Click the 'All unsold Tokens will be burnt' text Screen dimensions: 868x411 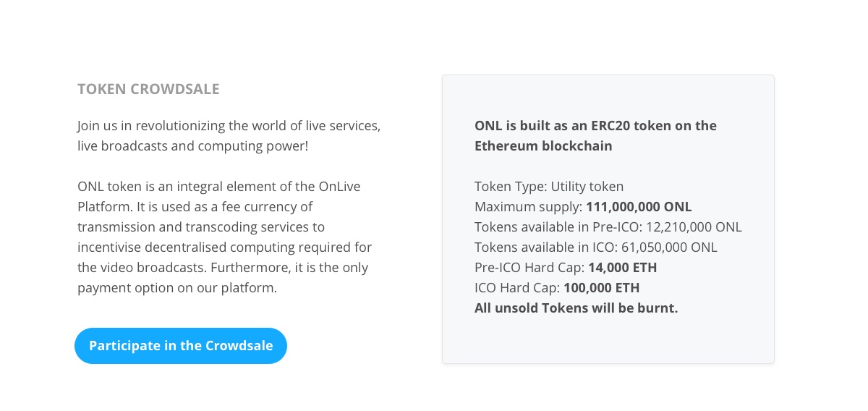[576, 308]
